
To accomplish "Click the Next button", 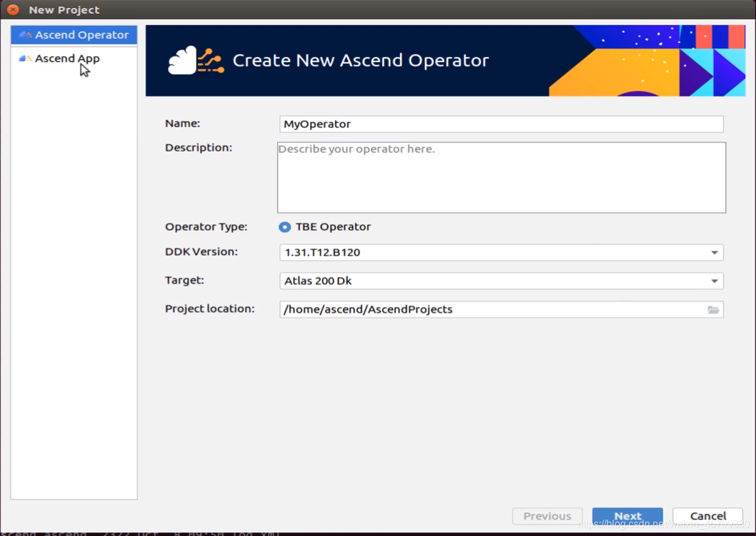I will [627, 516].
